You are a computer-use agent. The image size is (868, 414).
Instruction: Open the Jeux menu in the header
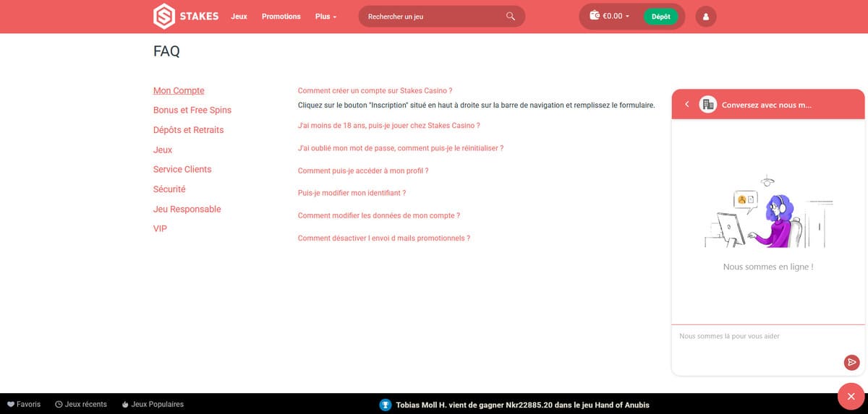[x=239, y=16]
